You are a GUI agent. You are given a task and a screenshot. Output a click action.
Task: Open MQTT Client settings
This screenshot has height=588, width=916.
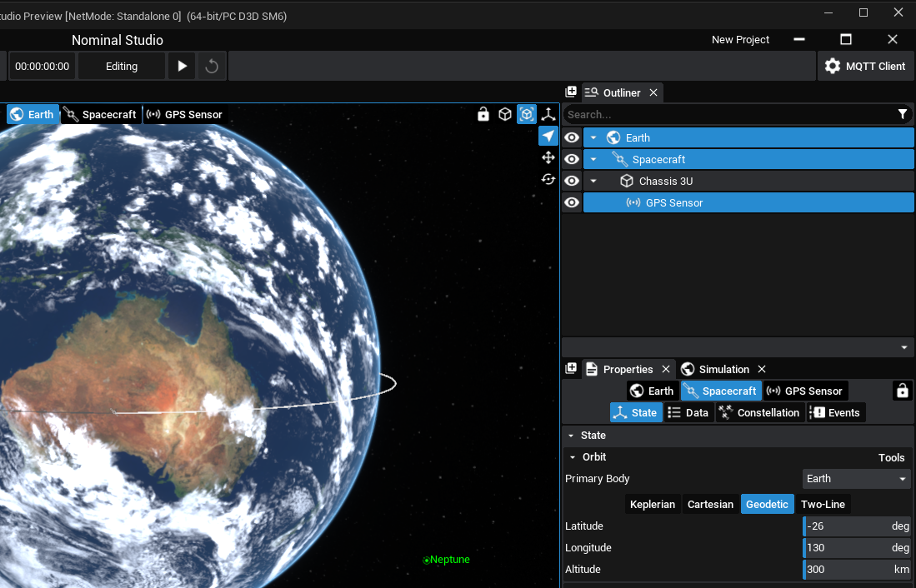point(864,66)
